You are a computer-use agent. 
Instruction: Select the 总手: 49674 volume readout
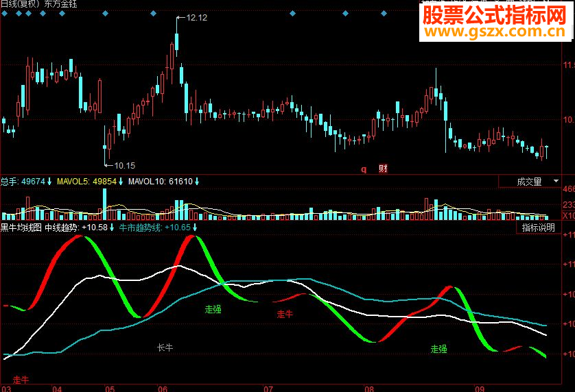(x=23, y=182)
